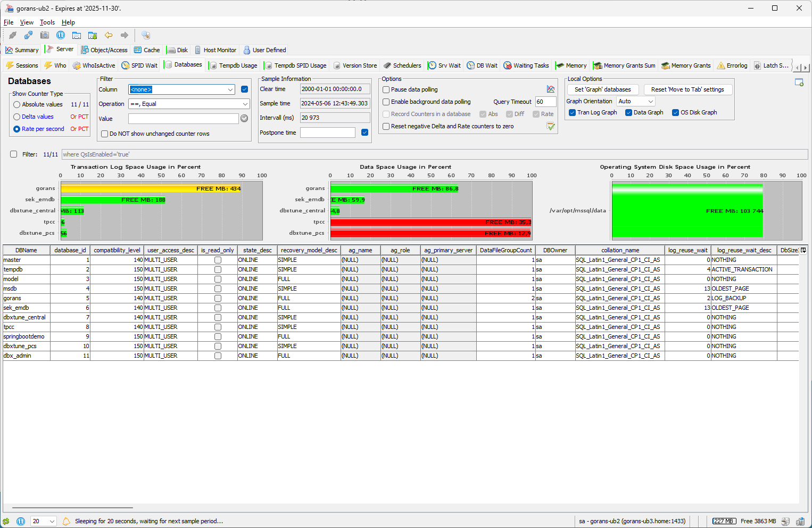Screen dimensions: 812x528
Task: Check the Pause data polling option
Action: [386, 90]
